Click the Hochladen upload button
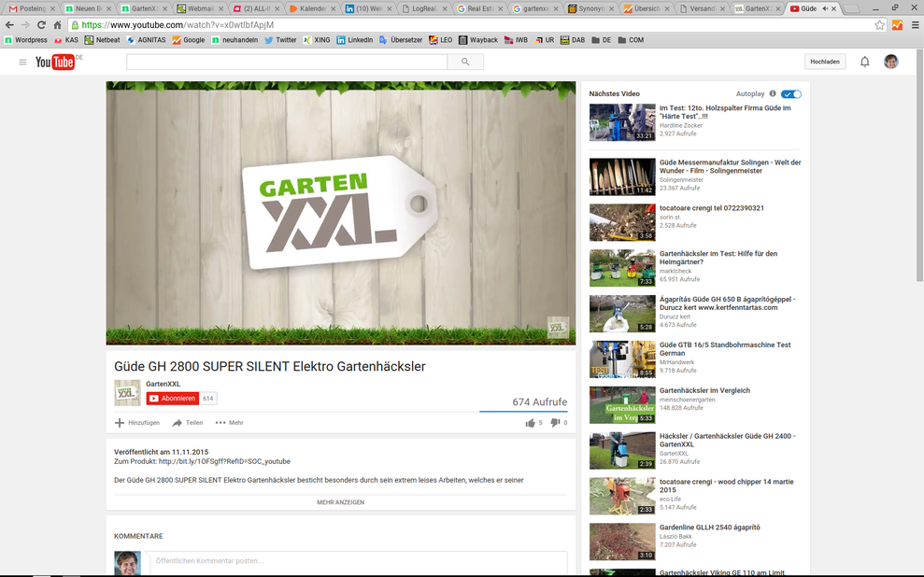The height and width of the screenshot is (577, 924). point(824,62)
